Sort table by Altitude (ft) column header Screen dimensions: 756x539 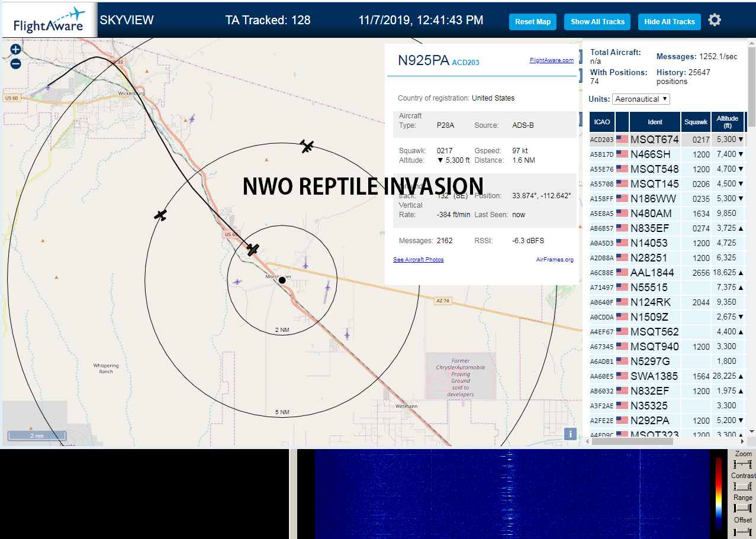point(728,122)
